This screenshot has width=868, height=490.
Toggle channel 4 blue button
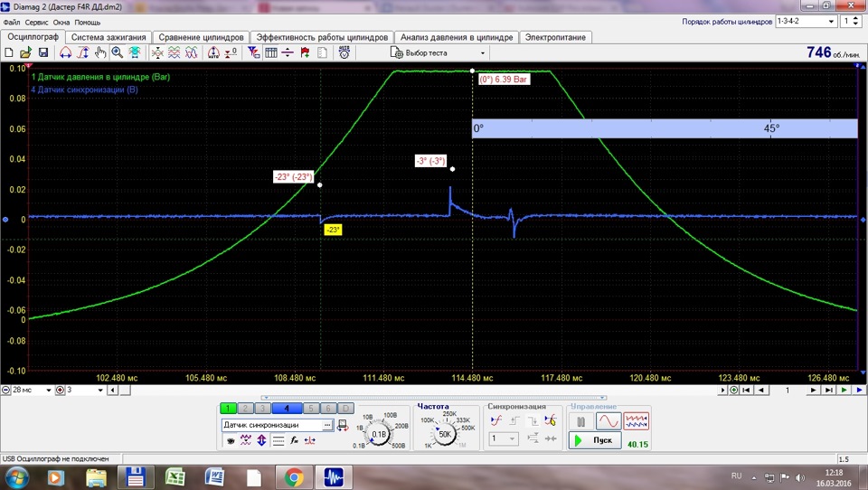(x=287, y=409)
